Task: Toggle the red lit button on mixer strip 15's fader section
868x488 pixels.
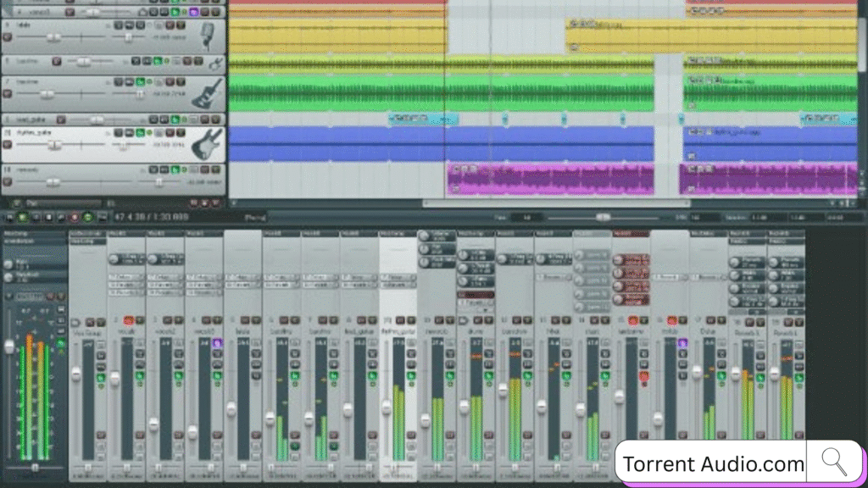Action: click(644, 376)
